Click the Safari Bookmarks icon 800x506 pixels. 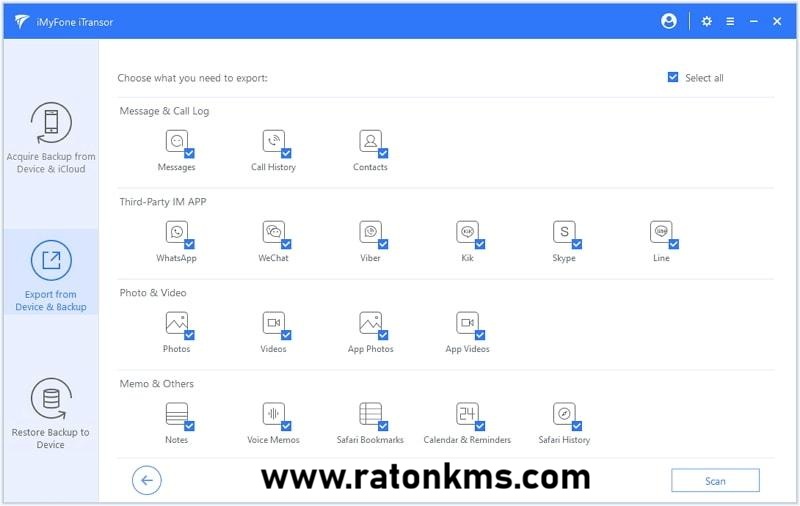(x=370, y=414)
